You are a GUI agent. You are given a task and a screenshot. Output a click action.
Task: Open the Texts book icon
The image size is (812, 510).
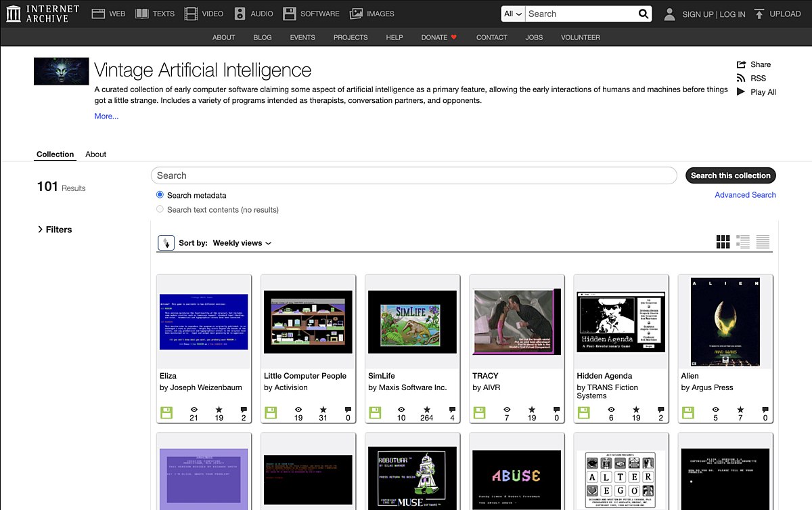pyautogui.click(x=141, y=14)
